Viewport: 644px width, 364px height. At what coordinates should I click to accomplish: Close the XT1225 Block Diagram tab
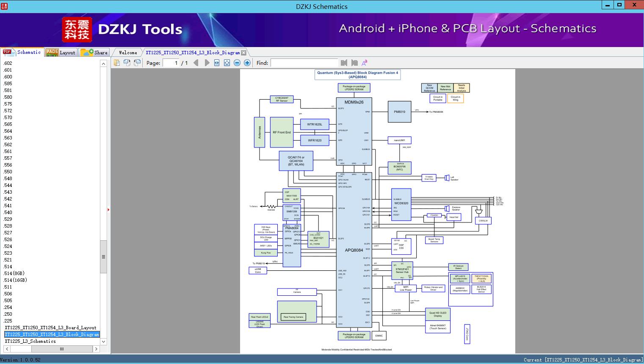pyautogui.click(x=243, y=53)
